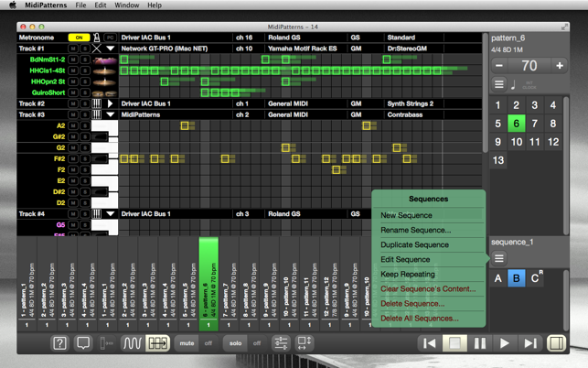
Task: Click the drumsticks icon on Track #1
Action: point(96,49)
